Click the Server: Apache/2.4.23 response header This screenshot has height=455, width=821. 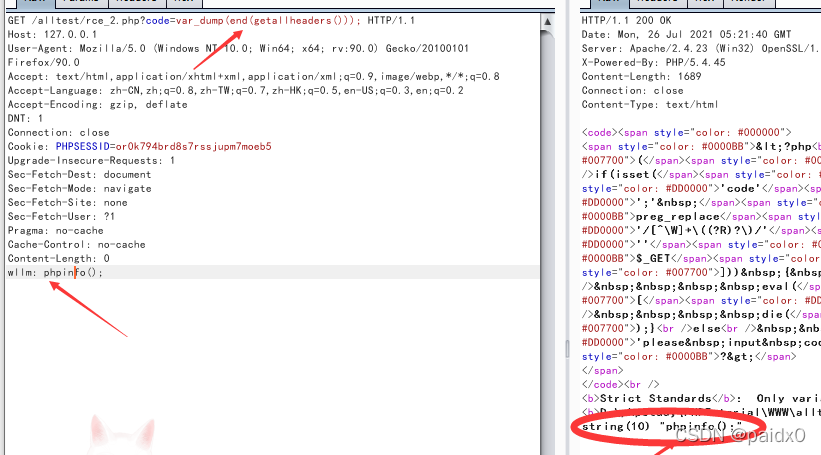tap(701, 49)
